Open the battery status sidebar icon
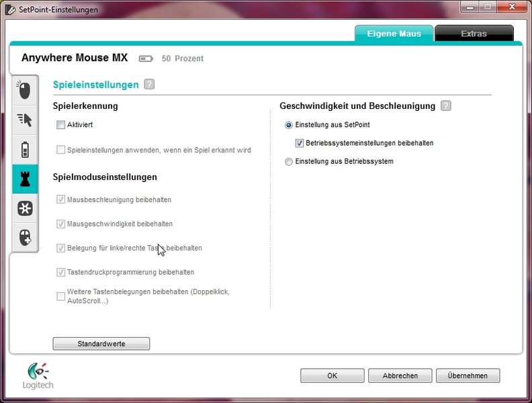Screen dimensions: 532x403 24,150
